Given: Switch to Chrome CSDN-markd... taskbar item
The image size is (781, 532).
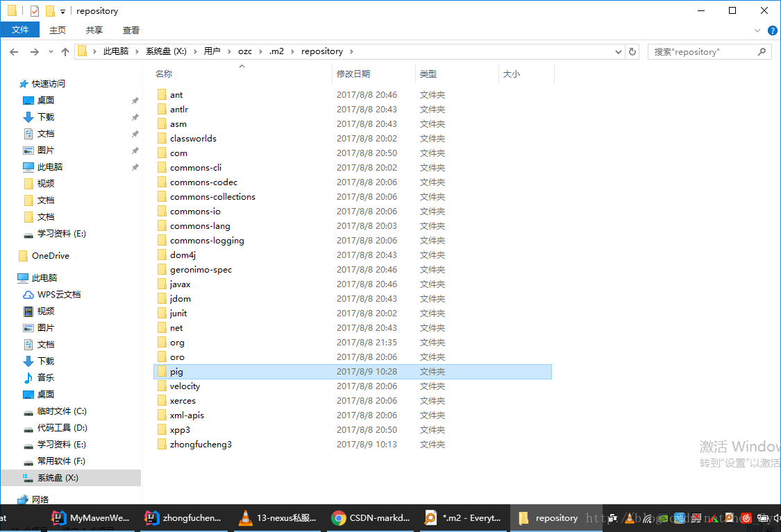Looking at the screenshot, I should point(370,518).
